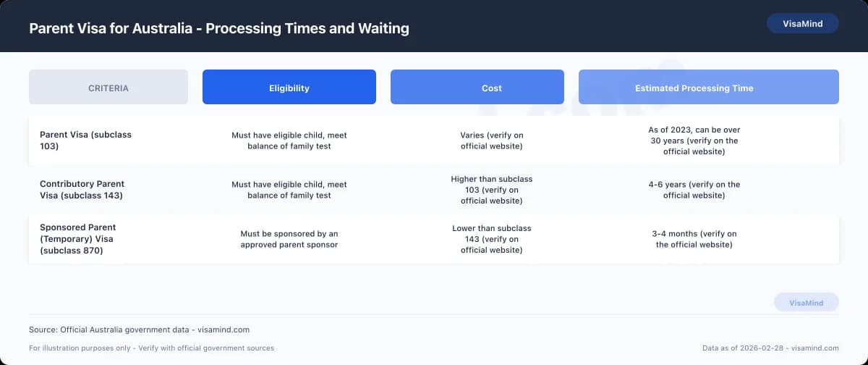The width and height of the screenshot is (868, 365).
Task: Click the VisaMind badge in header
Action: [802, 23]
